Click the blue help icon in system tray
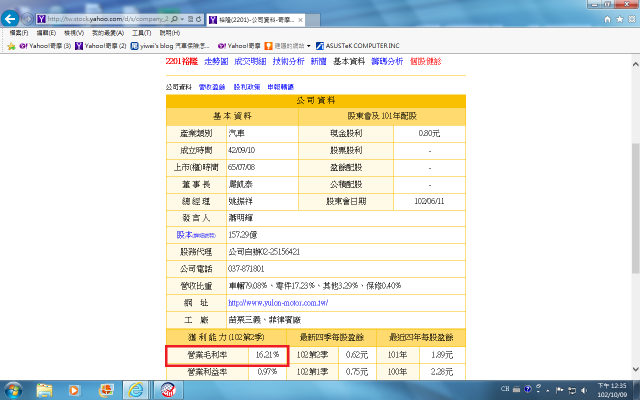This screenshot has height=400, width=640. (x=527, y=389)
